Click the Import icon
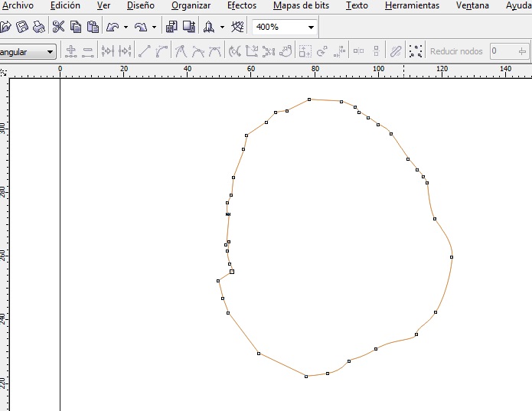Screen dimensions: 532x411 tap(171, 27)
